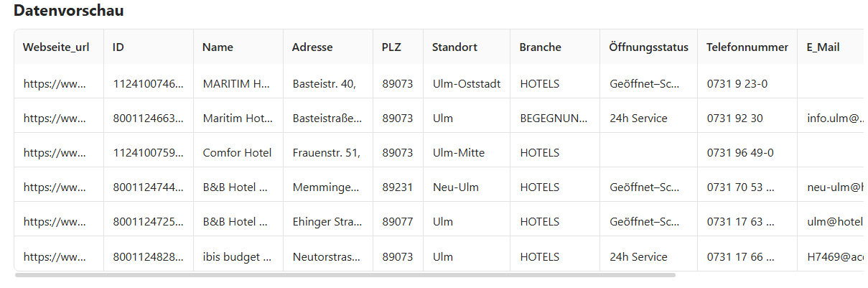Select the Öffnungsstatus column header
The width and height of the screenshot is (868, 288).
click(648, 47)
